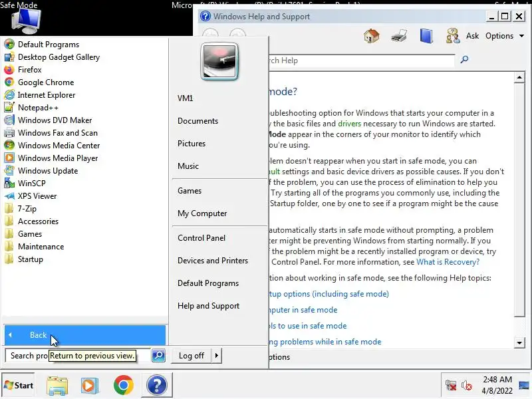This screenshot has height=399, width=532.
Task: Open Windows Explorer from the taskbar
Action: (57, 386)
